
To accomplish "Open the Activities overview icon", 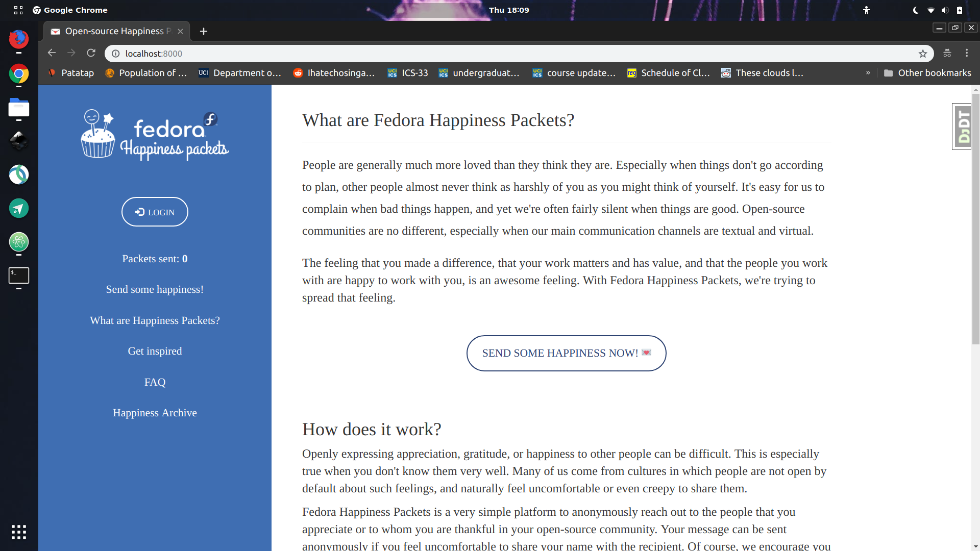I will pyautogui.click(x=18, y=10).
